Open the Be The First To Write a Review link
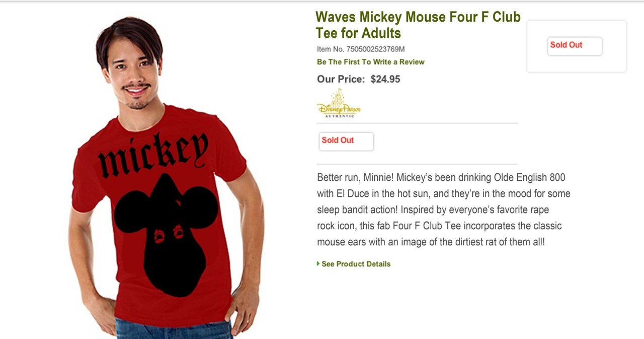Viewport: 644px width, 339px height. 370,62
